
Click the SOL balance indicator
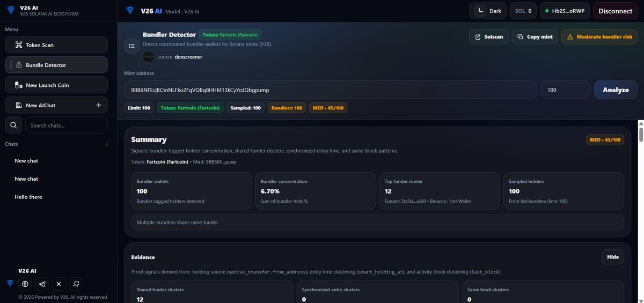[523, 11]
